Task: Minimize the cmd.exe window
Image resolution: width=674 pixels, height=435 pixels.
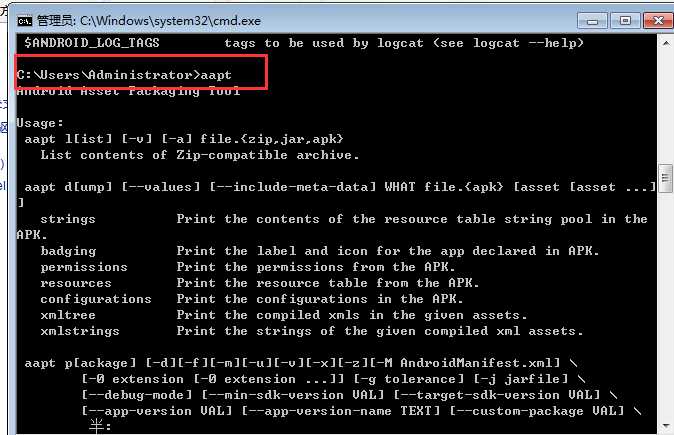Action: pyautogui.click(x=592, y=21)
